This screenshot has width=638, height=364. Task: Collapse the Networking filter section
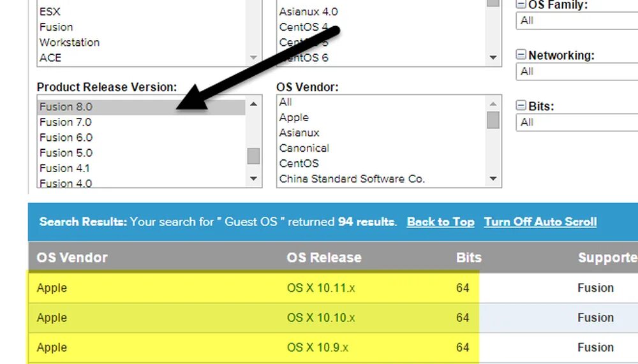(521, 55)
